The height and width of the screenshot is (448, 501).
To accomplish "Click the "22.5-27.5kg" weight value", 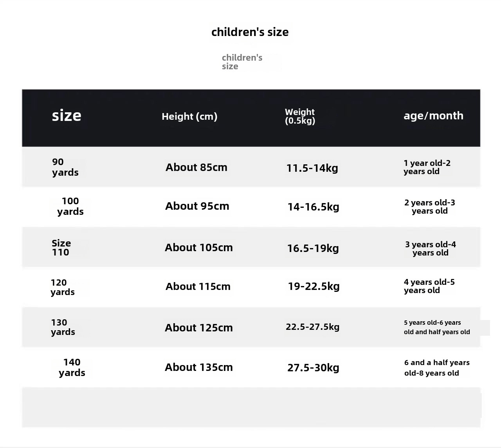I will click(x=312, y=327).
